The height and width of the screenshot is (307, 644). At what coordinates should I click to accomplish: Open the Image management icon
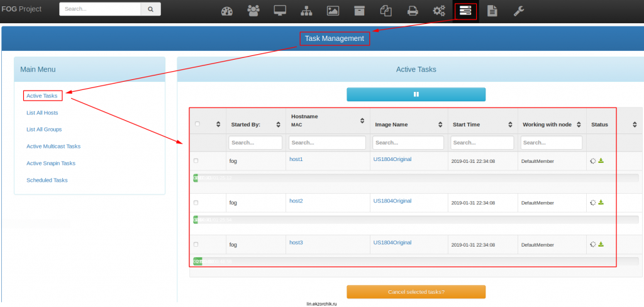point(333,11)
